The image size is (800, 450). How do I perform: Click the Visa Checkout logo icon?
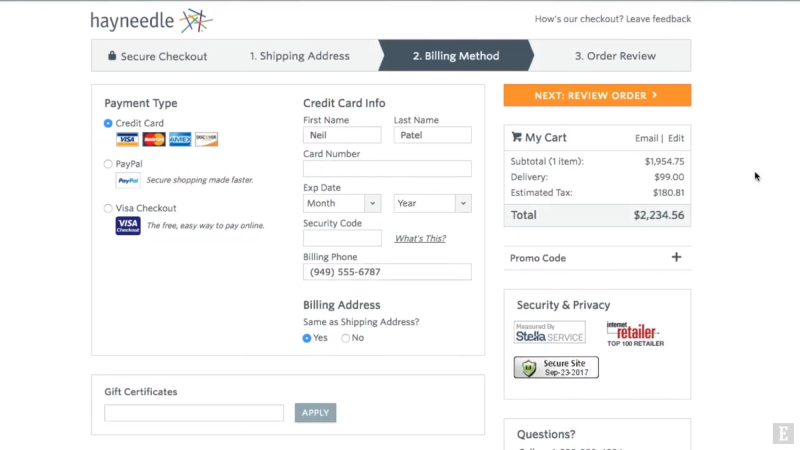pos(128,226)
